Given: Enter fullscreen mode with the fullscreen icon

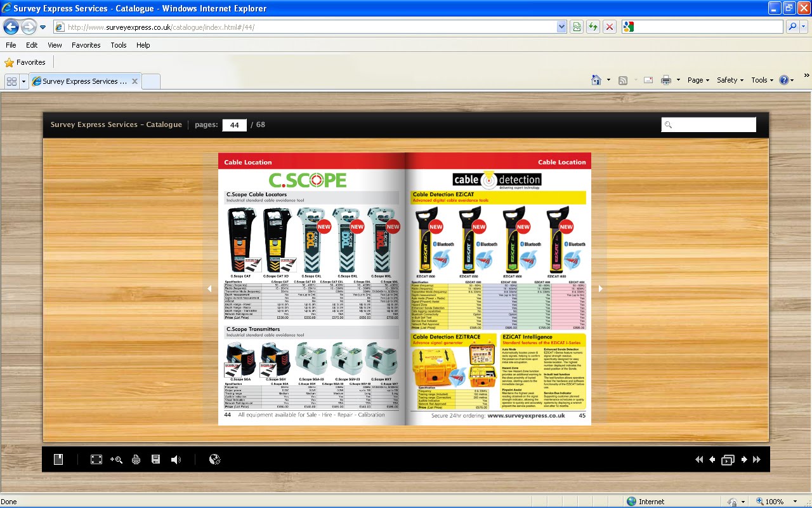Looking at the screenshot, I should [x=96, y=459].
